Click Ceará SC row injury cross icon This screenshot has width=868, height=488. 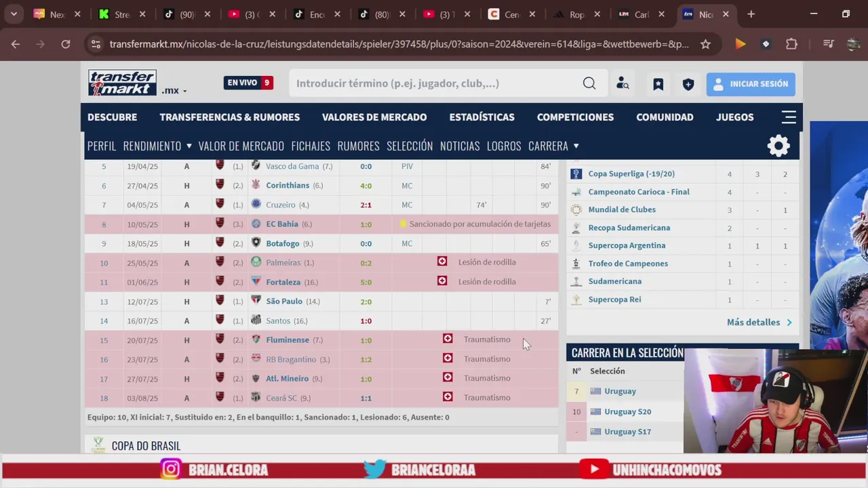pyautogui.click(x=448, y=396)
